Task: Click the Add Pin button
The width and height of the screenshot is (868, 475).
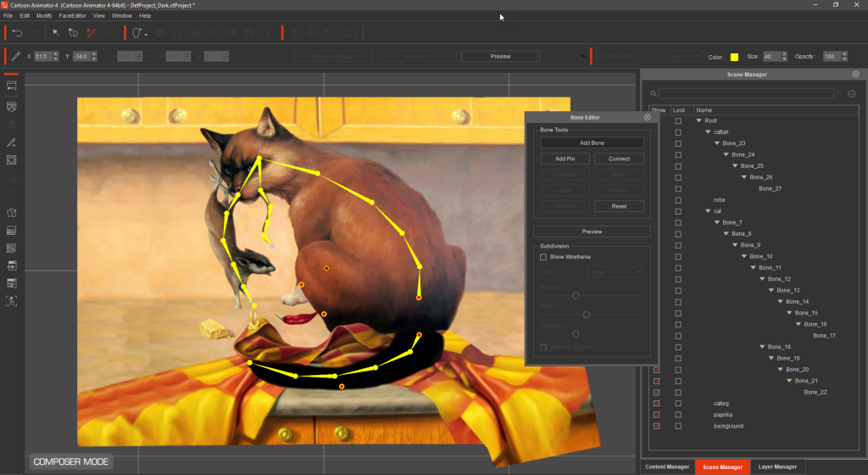Action: (x=565, y=159)
